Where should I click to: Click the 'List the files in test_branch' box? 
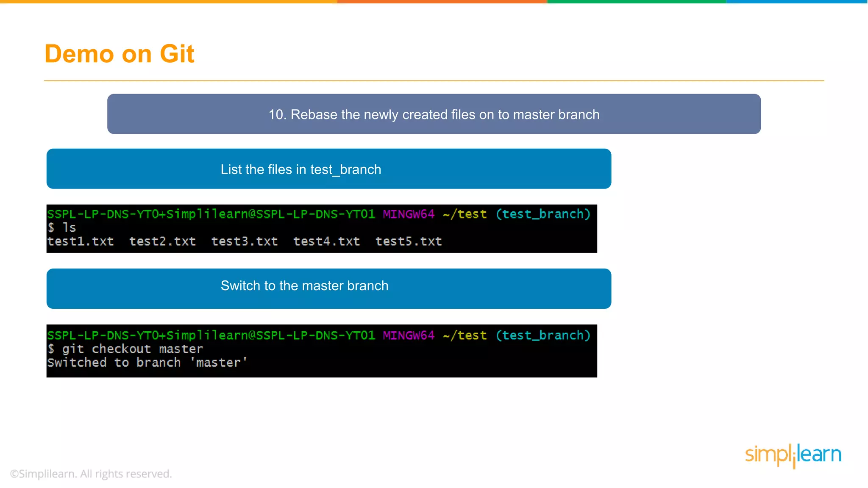329,169
